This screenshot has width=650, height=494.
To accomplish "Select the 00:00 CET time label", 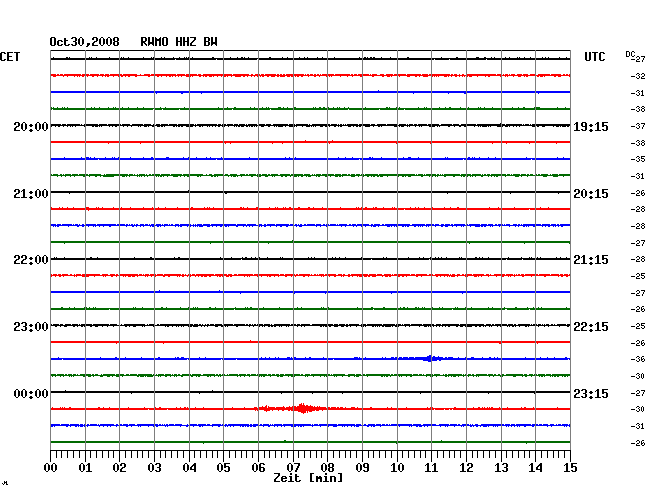I will (x=31, y=393).
